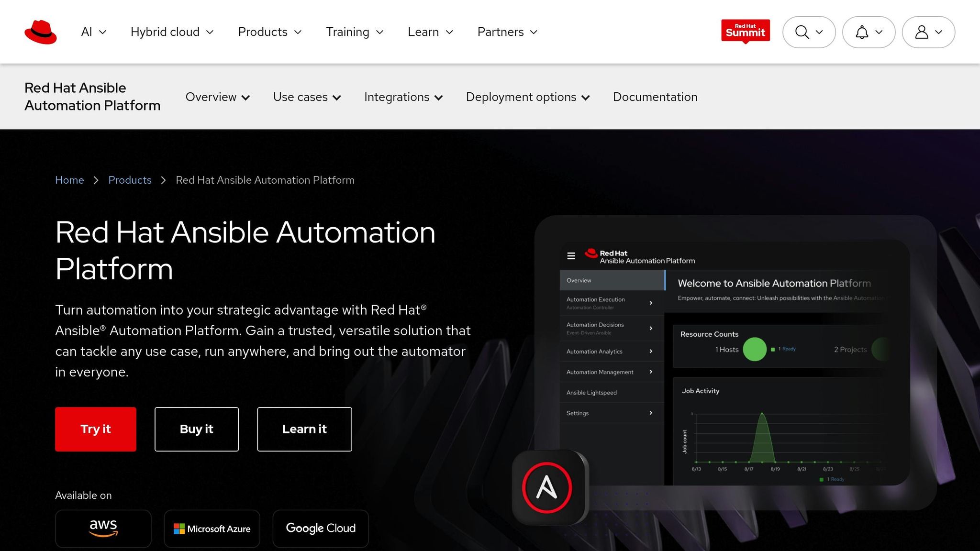
Task: Click the Products breadcrumb
Action: (x=130, y=180)
